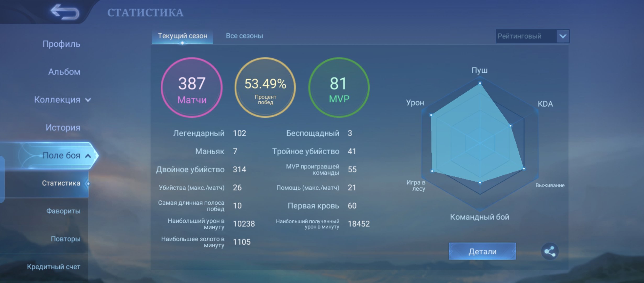Click the Двойное убийство value 314

click(240, 170)
